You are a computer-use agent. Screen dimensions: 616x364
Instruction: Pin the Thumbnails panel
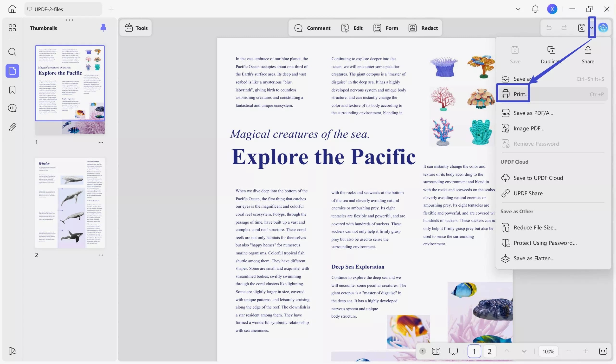click(x=103, y=28)
